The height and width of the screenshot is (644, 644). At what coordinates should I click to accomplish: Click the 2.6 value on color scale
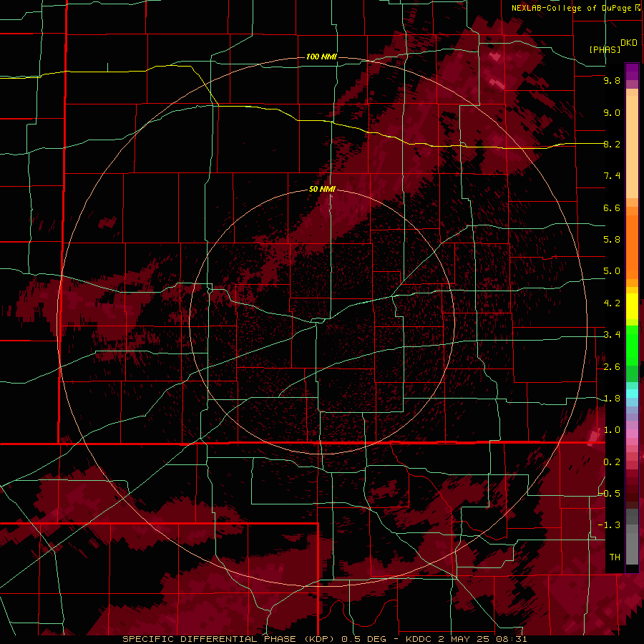pos(612,367)
